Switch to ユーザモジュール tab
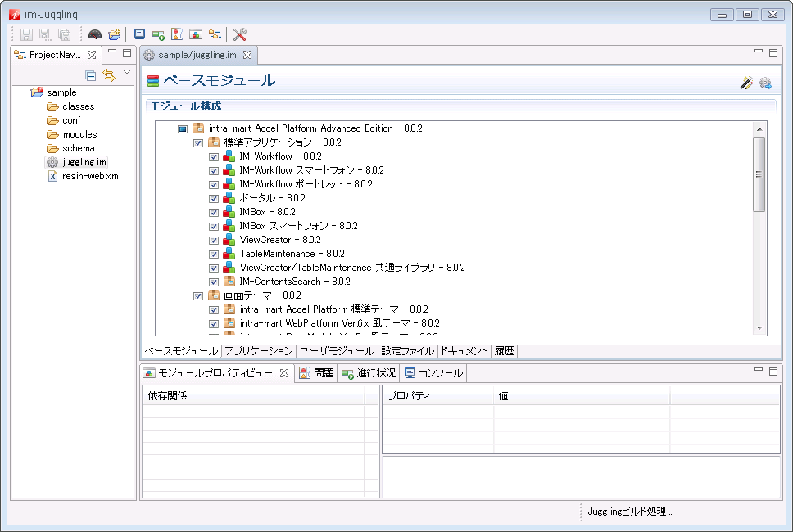Screen dimensions: 793x532 pos(337,351)
